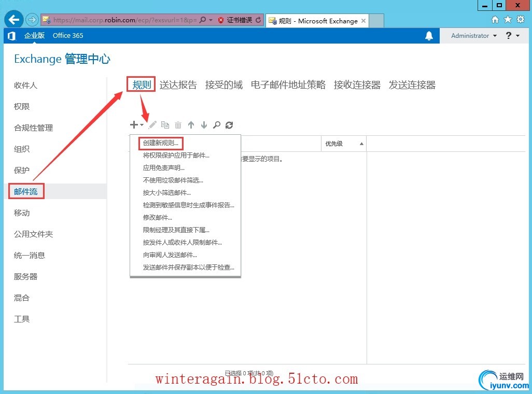Image resolution: width=532 pixels, height=394 pixels.
Task: Open the add-rule dropdown arrow beside plus
Action: tap(142, 125)
